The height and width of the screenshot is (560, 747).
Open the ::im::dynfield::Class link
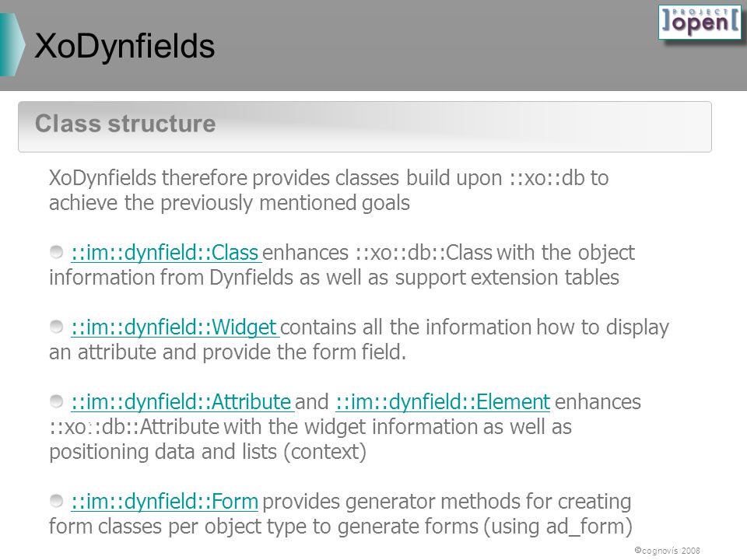click(165, 252)
